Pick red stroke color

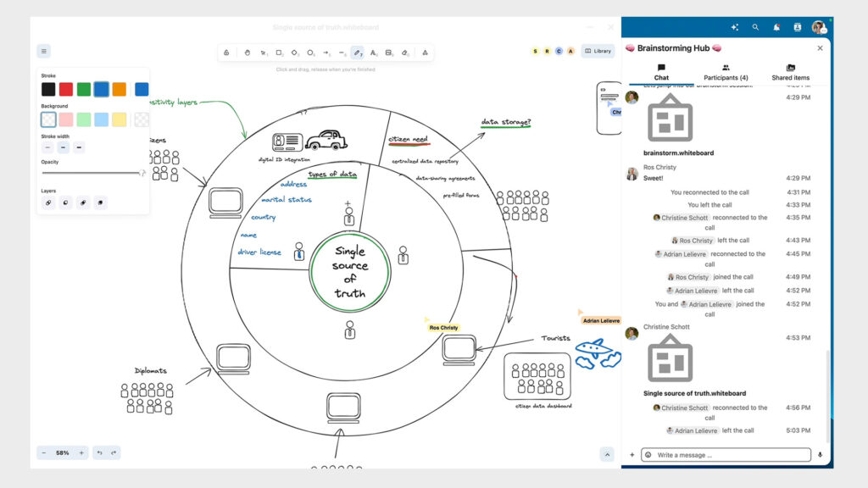[x=66, y=89]
